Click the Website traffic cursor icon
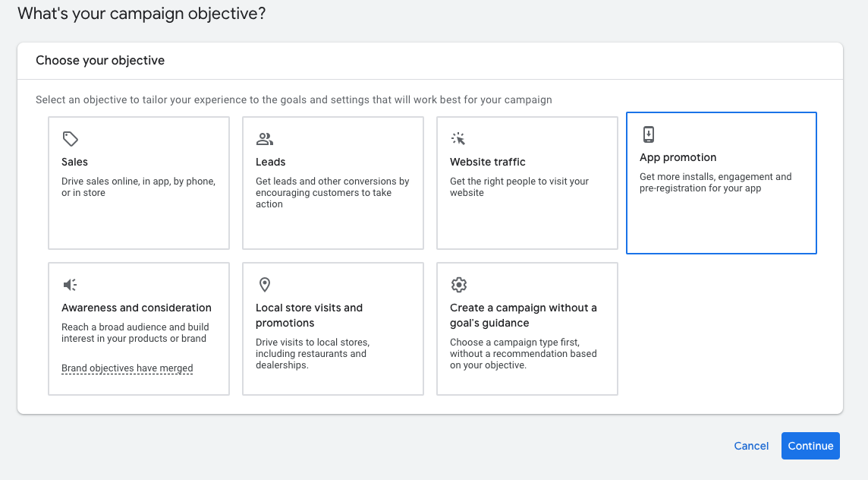Viewport: 868px width, 480px height. [x=458, y=139]
